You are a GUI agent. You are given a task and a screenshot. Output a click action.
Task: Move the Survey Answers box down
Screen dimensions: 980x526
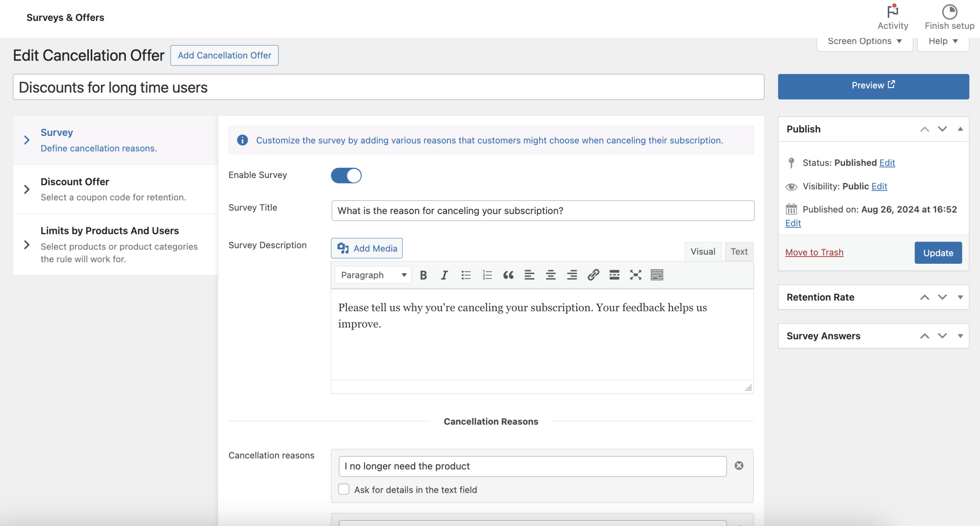point(942,336)
